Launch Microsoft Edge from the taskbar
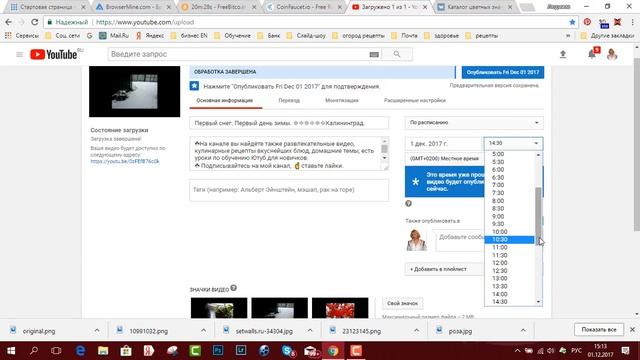Viewport: 640px width, 360px height. click(x=80, y=351)
